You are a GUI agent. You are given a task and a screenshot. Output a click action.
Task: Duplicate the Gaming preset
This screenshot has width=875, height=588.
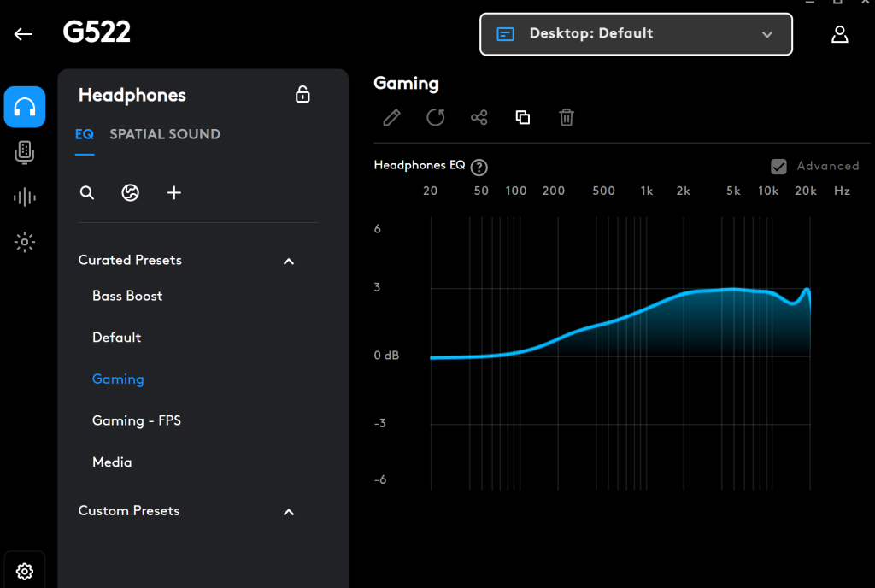pyautogui.click(x=523, y=118)
